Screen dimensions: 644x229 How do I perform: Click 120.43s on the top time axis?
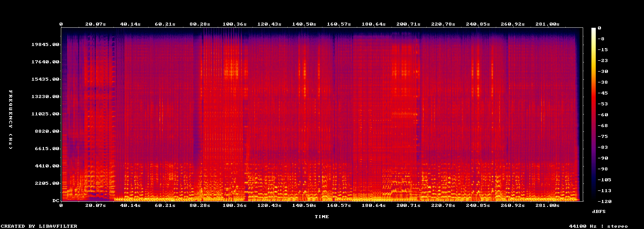(269, 24)
